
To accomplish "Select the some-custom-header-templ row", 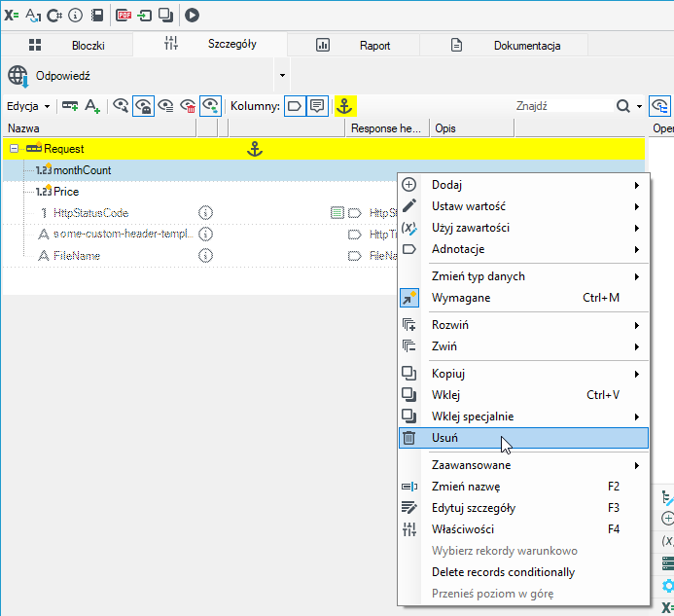I will (x=200, y=235).
